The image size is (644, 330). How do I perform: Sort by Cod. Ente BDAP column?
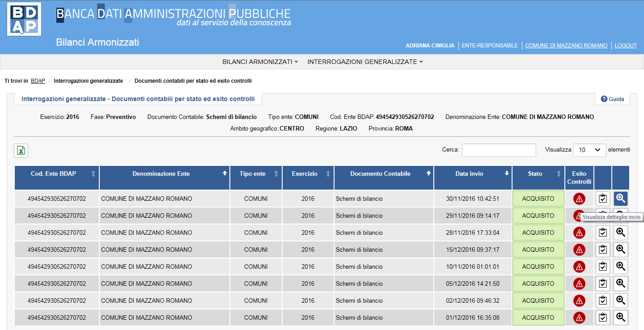point(57,178)
